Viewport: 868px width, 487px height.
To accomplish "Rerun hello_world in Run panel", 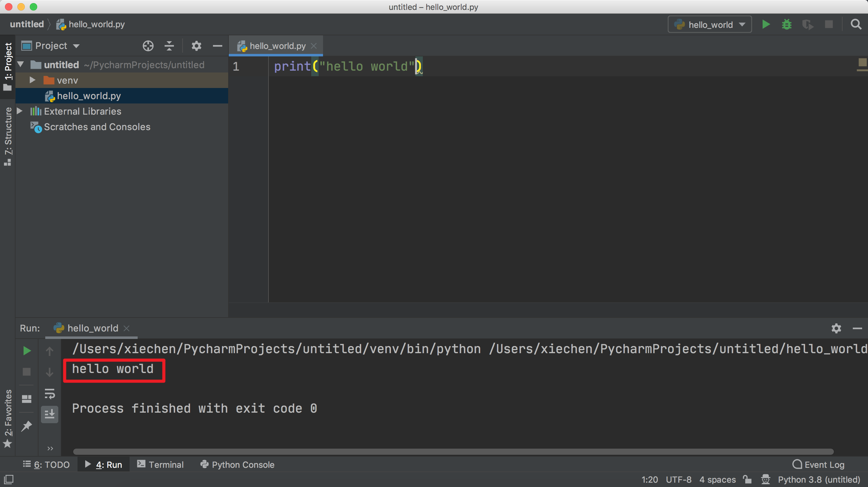I will coord(27,351).
